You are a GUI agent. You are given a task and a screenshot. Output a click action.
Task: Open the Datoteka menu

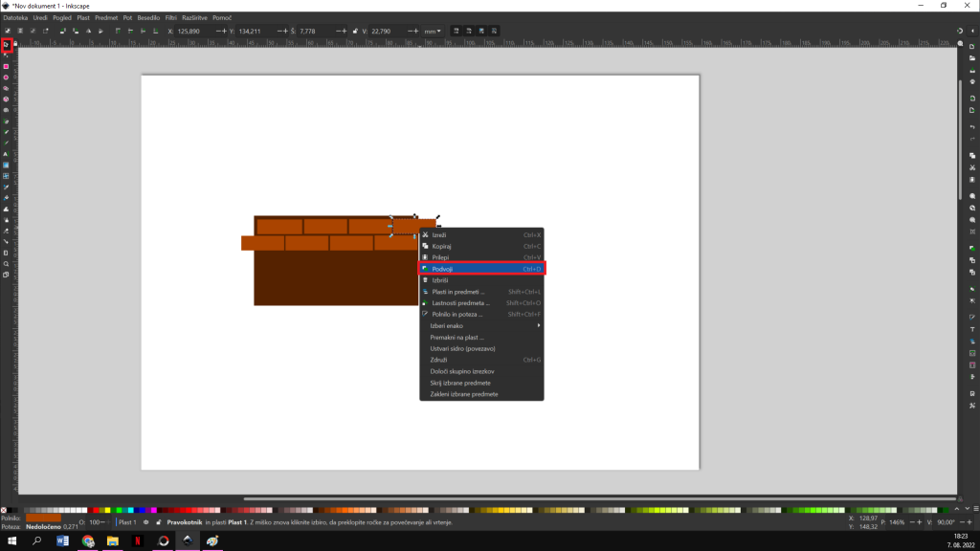point(15,18)
